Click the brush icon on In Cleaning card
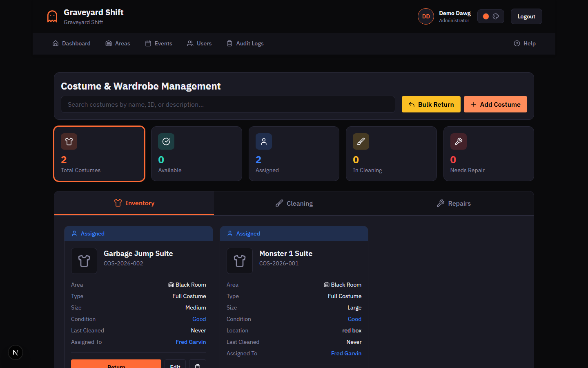The image size is (588, 368). pos(361,141)
